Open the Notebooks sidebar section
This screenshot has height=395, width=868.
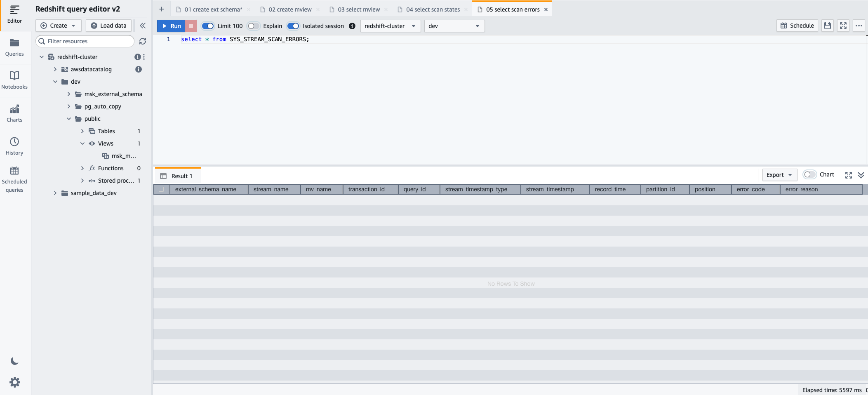point(14,80)
